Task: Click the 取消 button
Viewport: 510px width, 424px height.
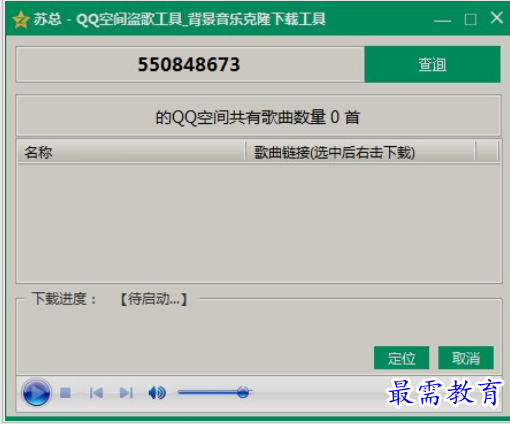Action: pyautogui.click(x=466, y=358)
